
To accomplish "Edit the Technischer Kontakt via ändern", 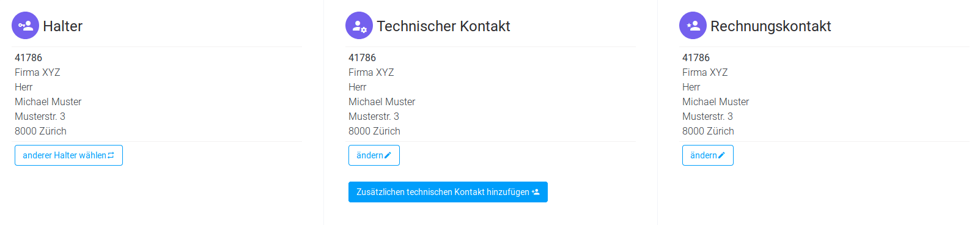I will click(374, 155).
